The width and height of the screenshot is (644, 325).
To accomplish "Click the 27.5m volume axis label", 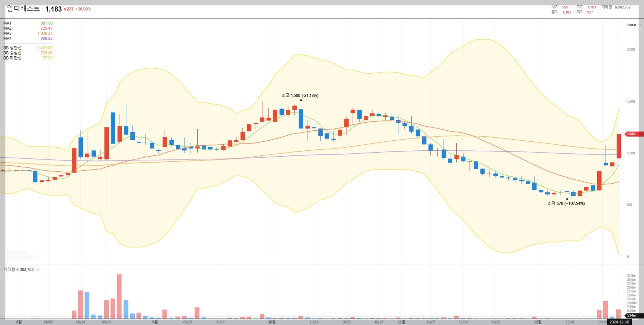I will pyautogui.click(x=631, y=276).
